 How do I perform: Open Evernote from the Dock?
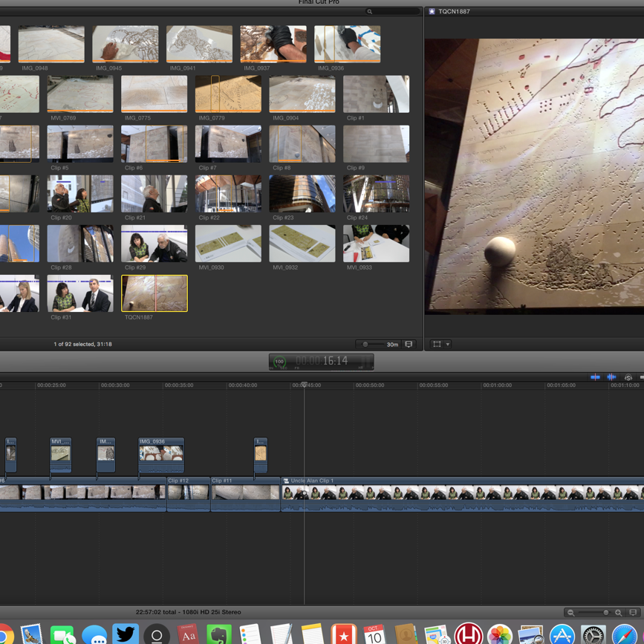point(218,634)
